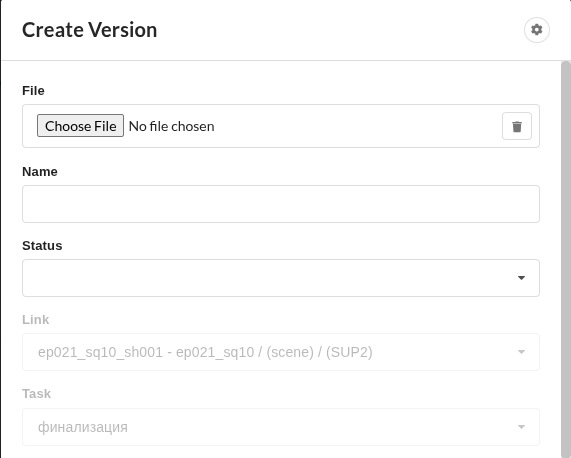Screen dimensions: 571x458
Task: Open the Status dropdown field
Action: point(281,278)
